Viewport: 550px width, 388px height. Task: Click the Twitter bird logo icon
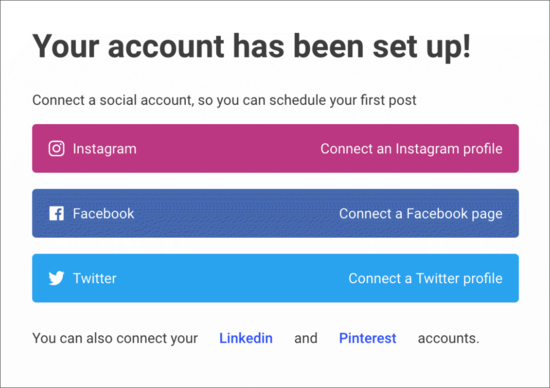coord(56,278)
